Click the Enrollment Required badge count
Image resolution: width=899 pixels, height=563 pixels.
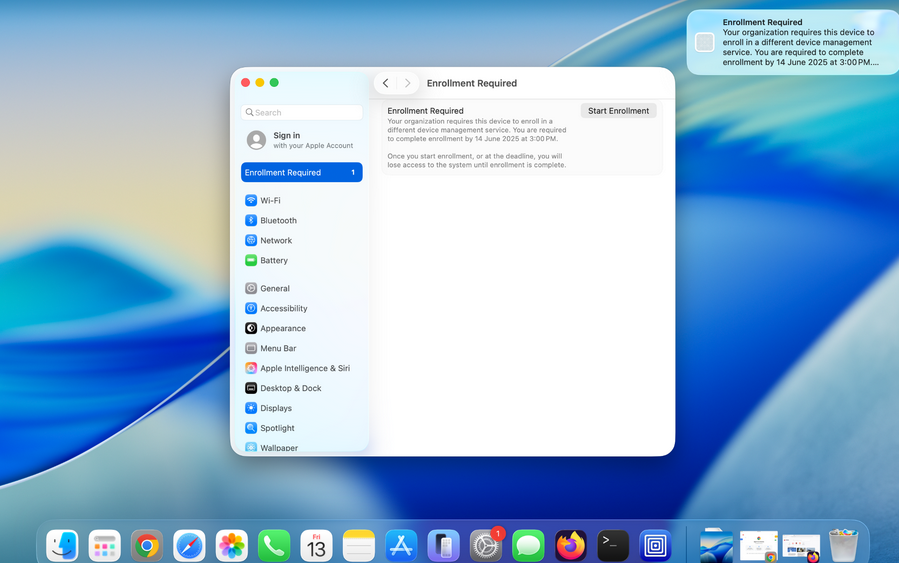[353, 172]
